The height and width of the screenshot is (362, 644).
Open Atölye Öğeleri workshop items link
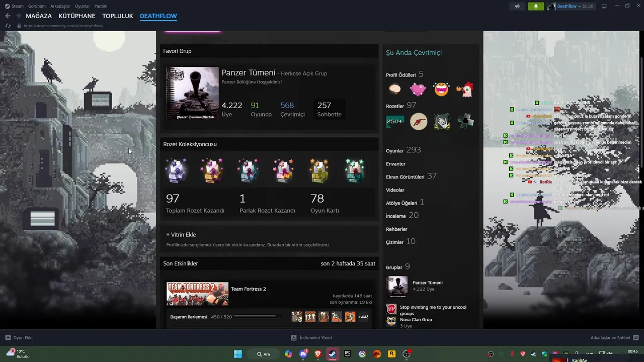[x=405, y=203]
